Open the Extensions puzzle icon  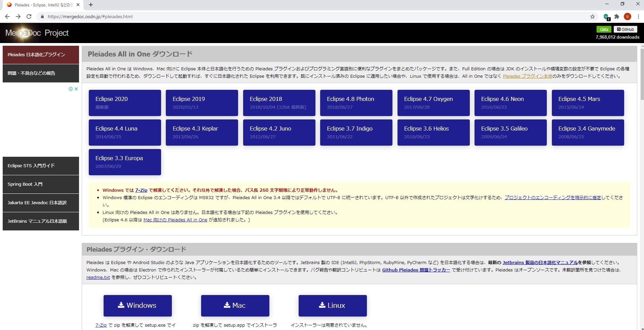(x=616, y=16)
